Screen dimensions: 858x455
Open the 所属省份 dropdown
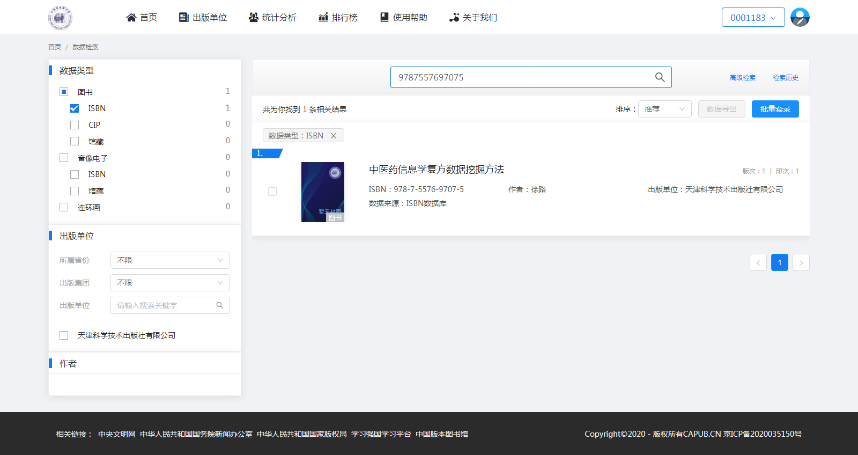(170, 260)
